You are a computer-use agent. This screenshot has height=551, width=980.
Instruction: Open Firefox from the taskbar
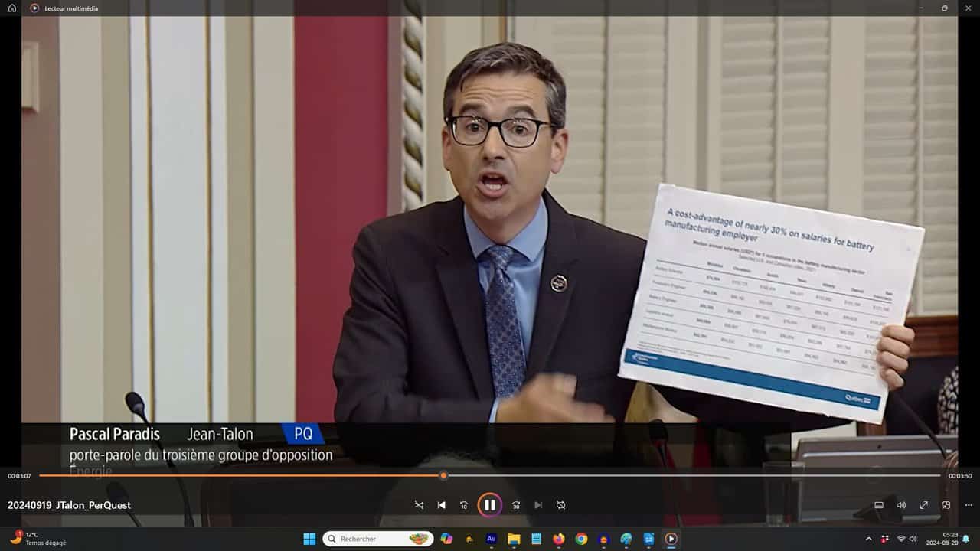[559, 539]
